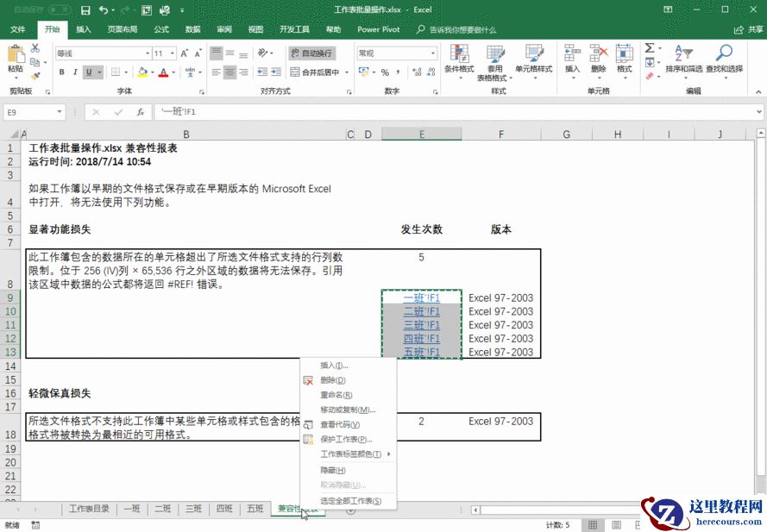Open the Tab Color (工作表标签颜色) submenu
Image resolution: width=767 pixels, height=532 pixels.
click(x=349, y=454)
